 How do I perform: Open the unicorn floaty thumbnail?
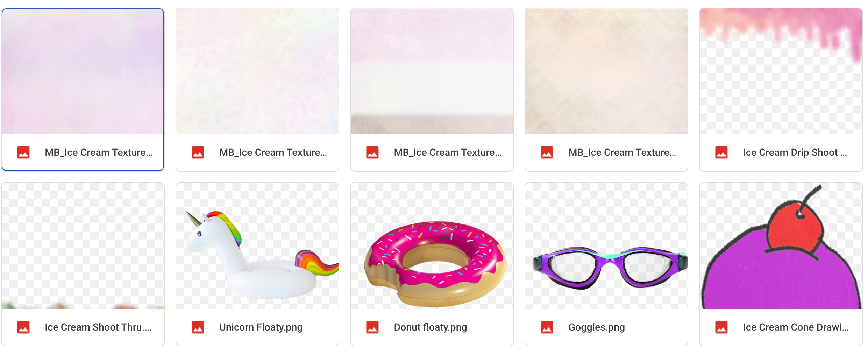257,246
